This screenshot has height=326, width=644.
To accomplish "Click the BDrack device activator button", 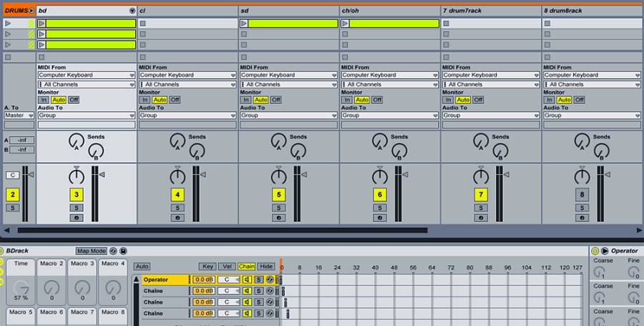I will tap(2, 251).
